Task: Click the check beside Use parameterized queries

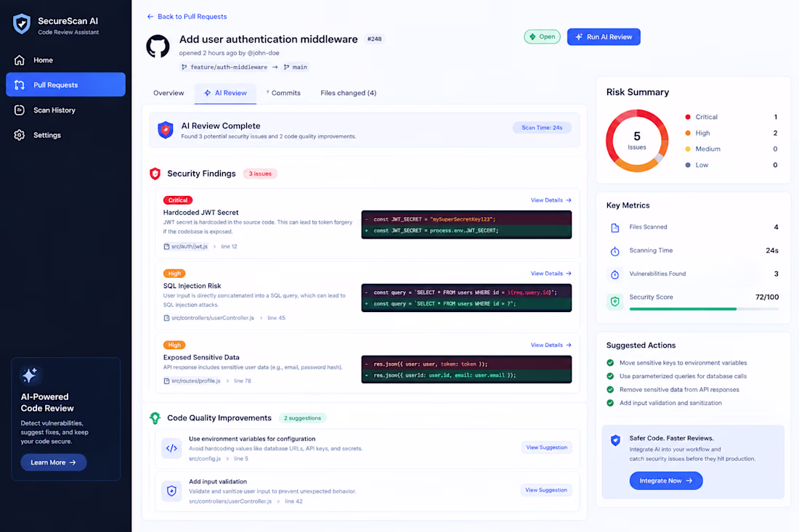Action: point(610,376)
